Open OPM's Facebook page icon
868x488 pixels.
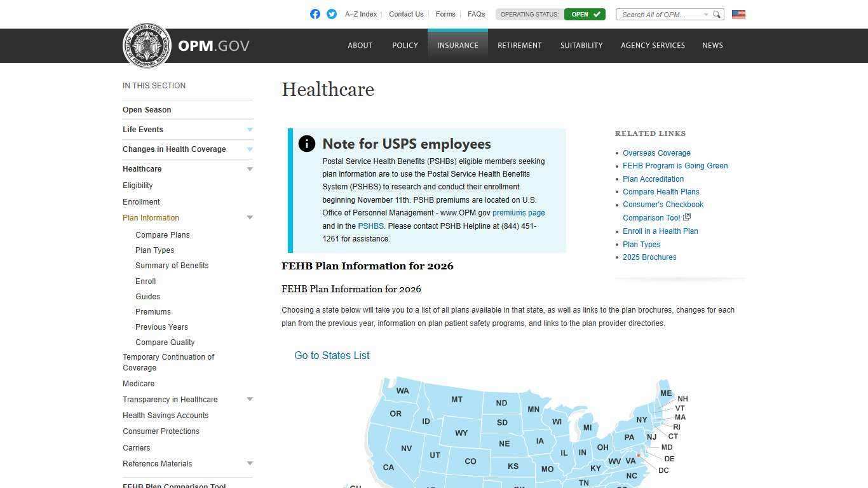pos(315,14)
